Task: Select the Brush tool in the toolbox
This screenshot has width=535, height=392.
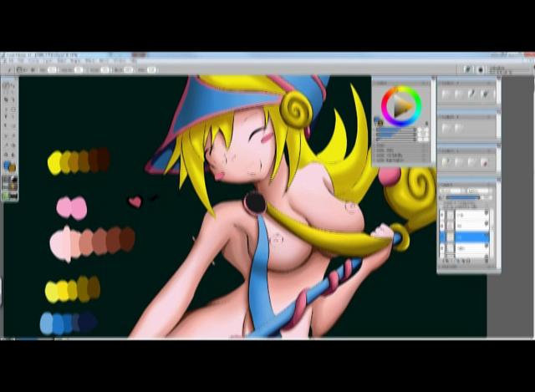Action: tap(7, 85)
